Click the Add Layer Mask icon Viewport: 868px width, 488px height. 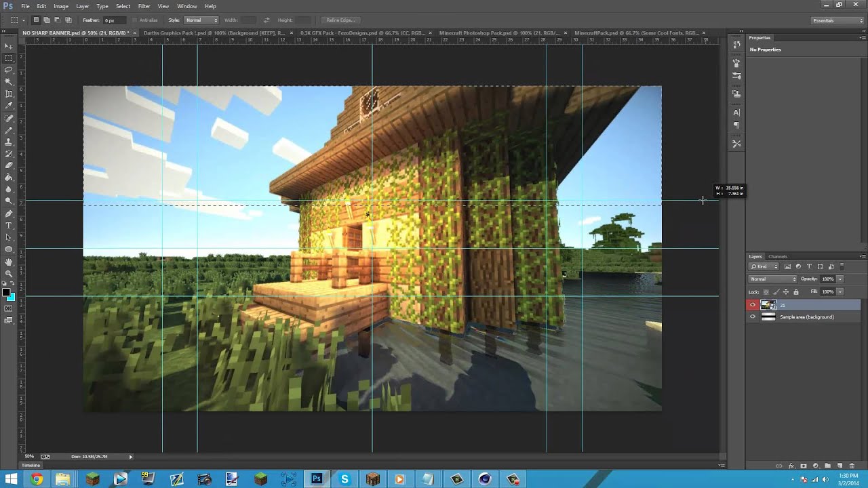(804, 466)
